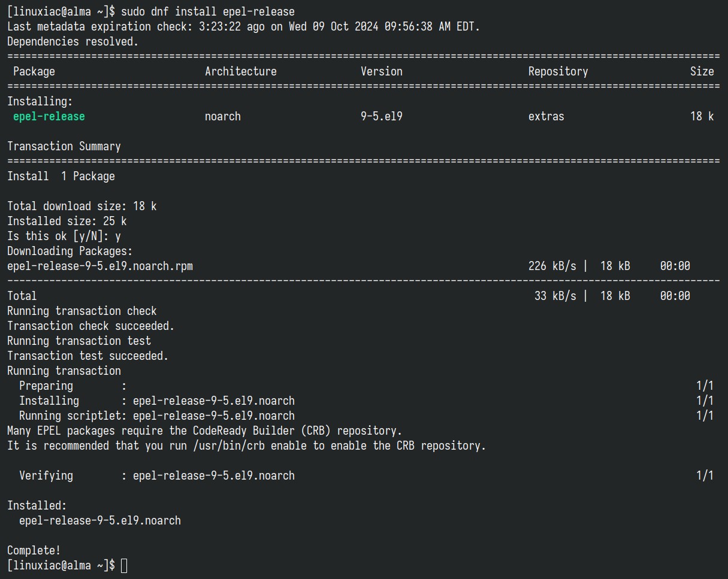Viewport: 728px width, 579px height.
Task: Click the 'extras' repository value
Action: tap(546, 116)
